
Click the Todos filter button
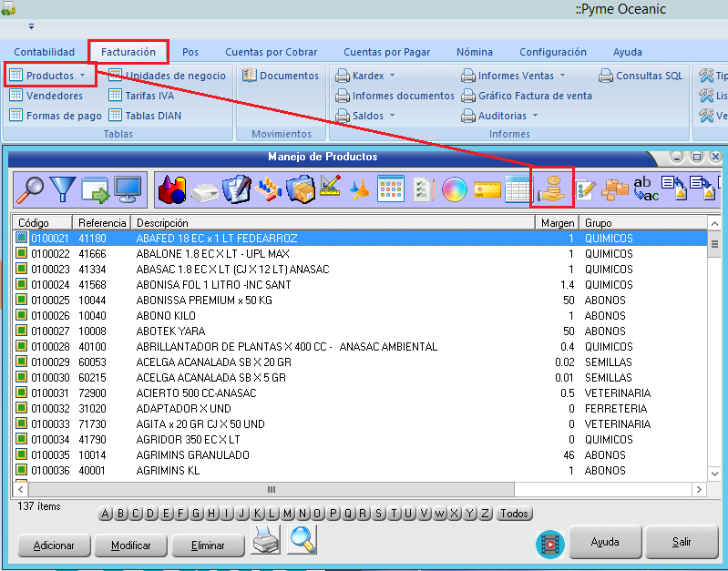[x=515, y=514]
